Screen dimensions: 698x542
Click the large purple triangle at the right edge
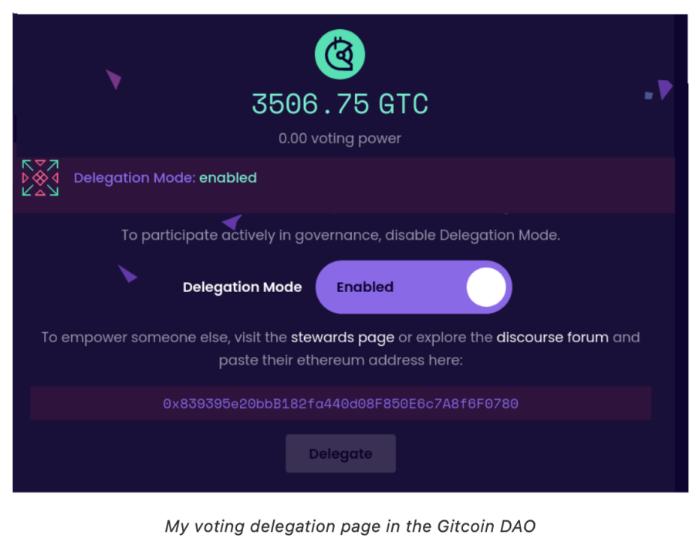[x=664, y=90]
